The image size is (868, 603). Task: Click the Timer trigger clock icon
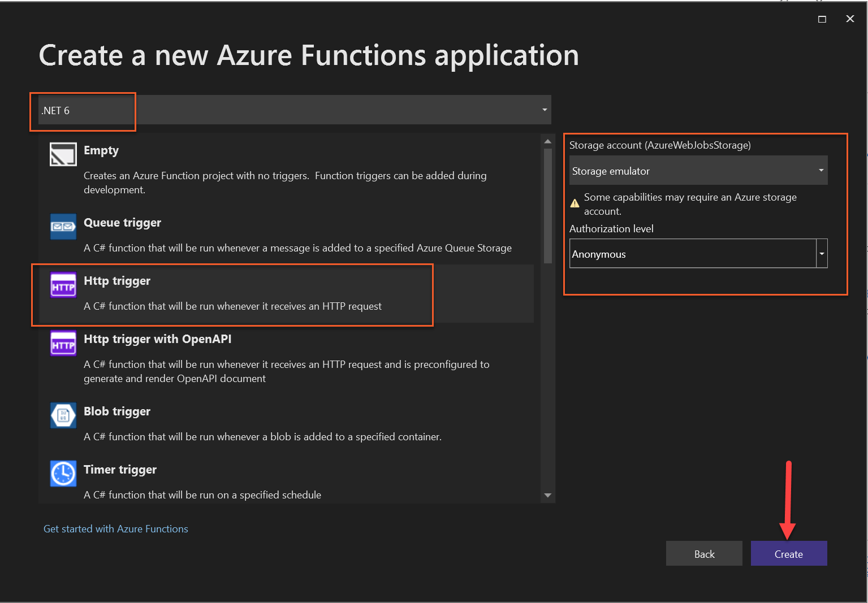63,474
